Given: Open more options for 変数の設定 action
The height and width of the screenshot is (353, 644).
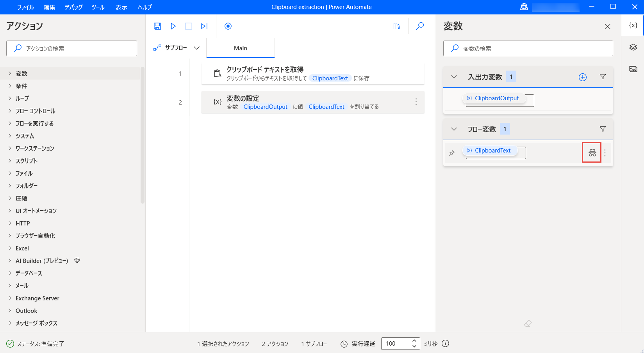Looking at the screenshot, I should [416, 102].
